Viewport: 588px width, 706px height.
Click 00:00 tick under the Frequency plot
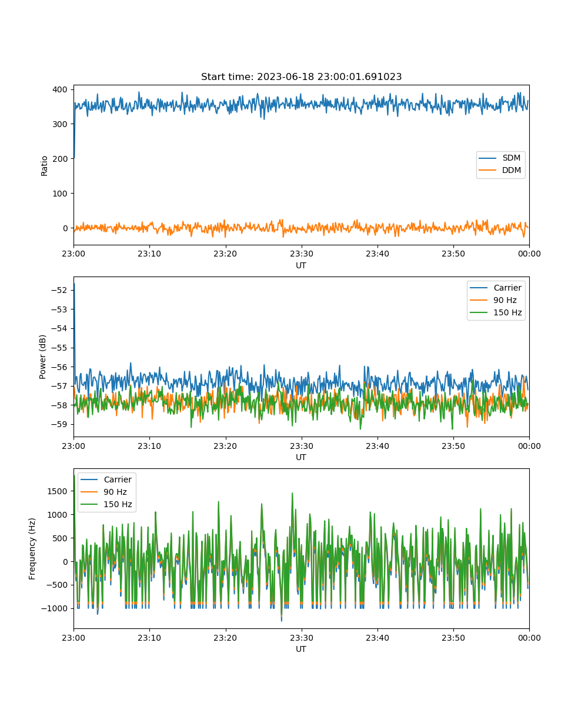(x=529, y=637)
